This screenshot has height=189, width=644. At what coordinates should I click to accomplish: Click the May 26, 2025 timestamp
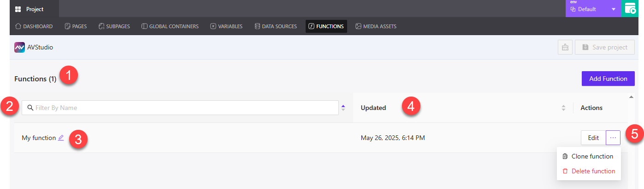(393, 138)
